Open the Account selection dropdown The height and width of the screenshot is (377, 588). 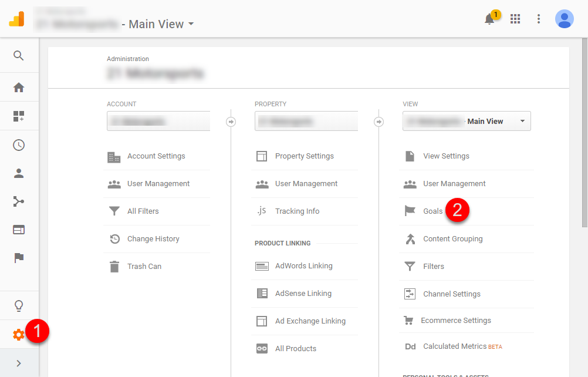click(x=158, y=121)
